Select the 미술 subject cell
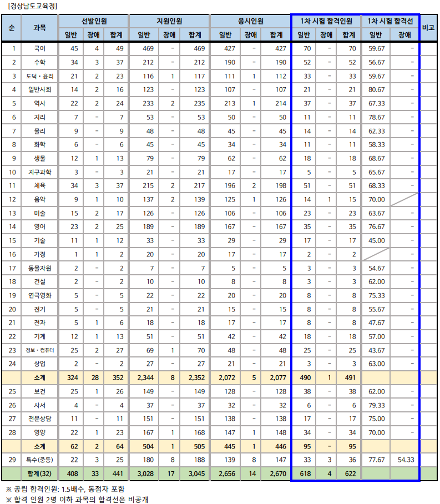 pyautogui.click(x=39, y=214)
